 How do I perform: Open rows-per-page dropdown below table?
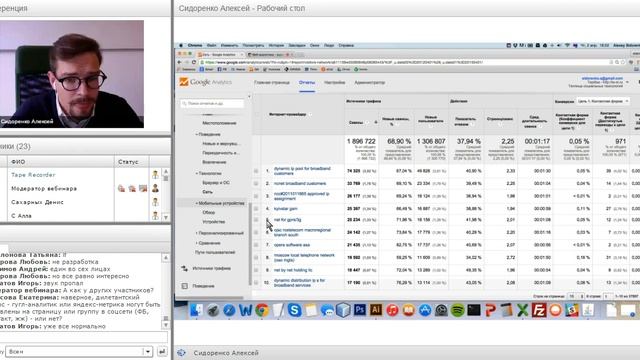point(575,296)
